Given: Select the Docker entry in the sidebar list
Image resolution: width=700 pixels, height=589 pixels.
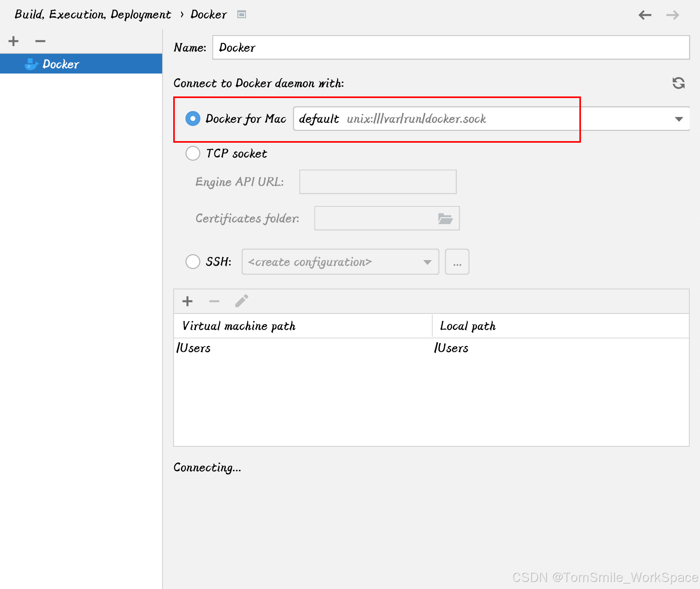Looking at the screenshot, I should (81, 64).
